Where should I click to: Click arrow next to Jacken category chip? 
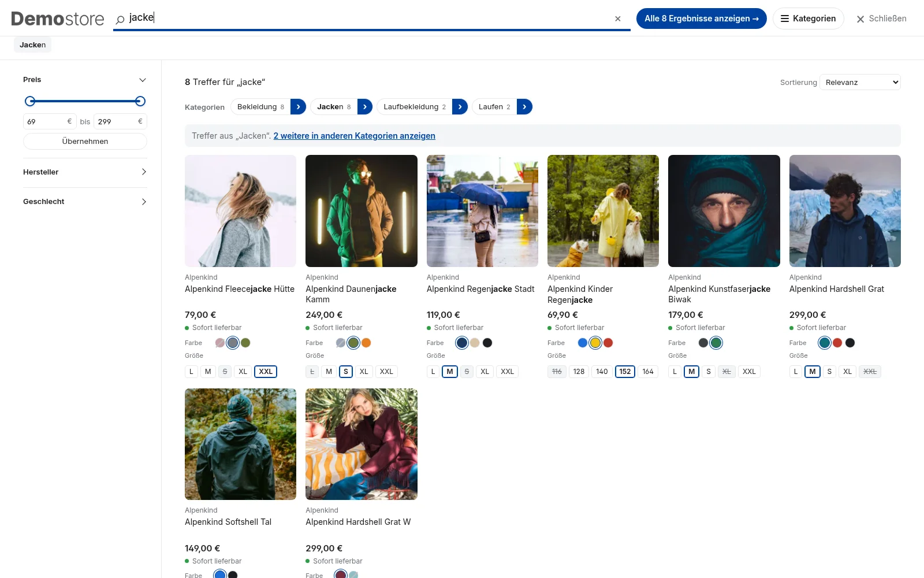(365, 107)
